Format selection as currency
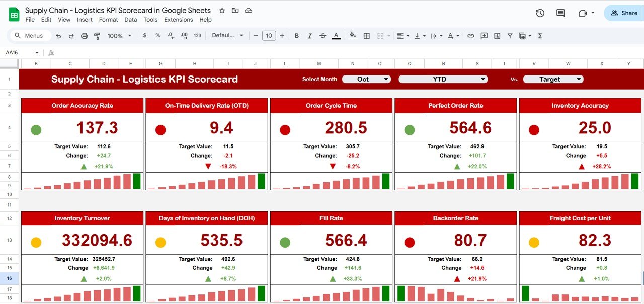The height and width of the screenshot is (304, 644). (144, 36)
